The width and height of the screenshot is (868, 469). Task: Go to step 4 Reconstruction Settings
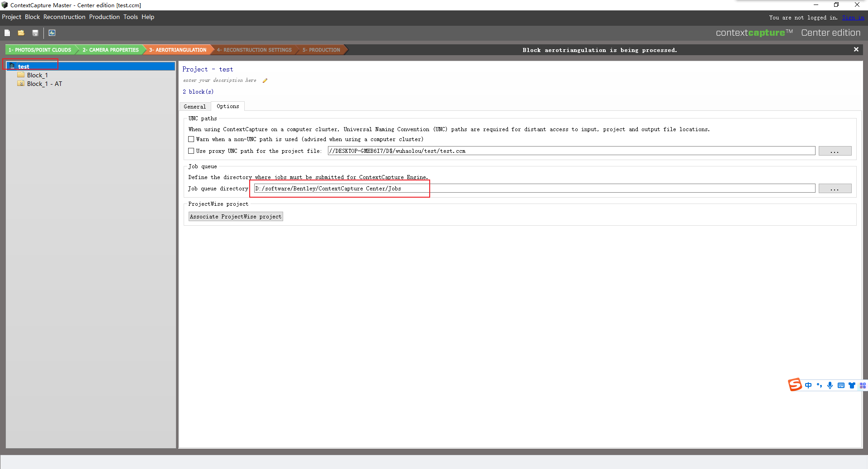click(x=254, y=50)
